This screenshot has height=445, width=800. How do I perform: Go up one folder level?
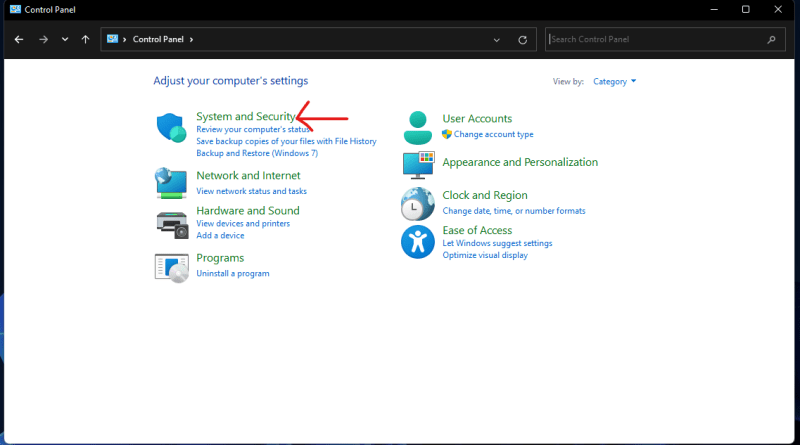pos(85,39)
